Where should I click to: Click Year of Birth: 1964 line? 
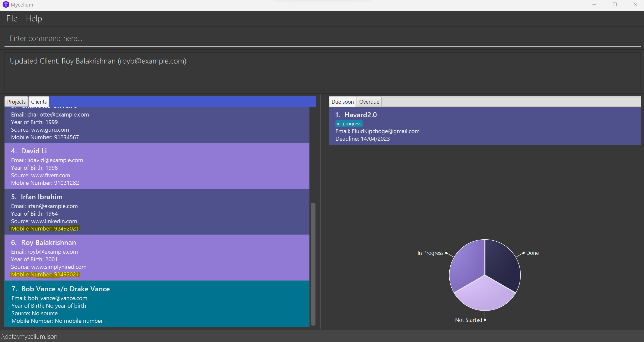[34, 214]
